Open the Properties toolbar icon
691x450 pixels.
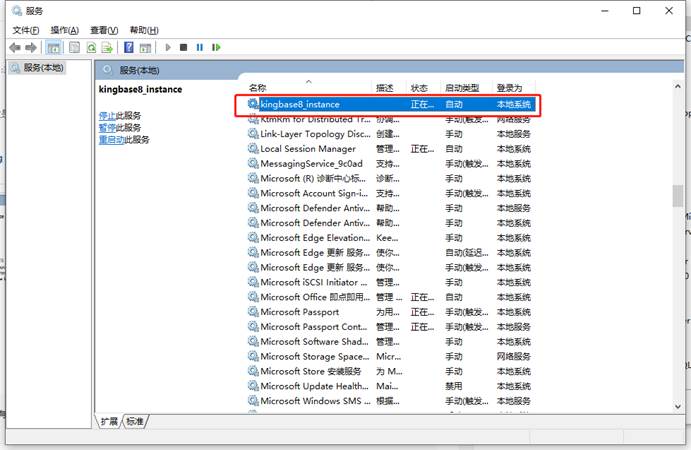[74, 47]
